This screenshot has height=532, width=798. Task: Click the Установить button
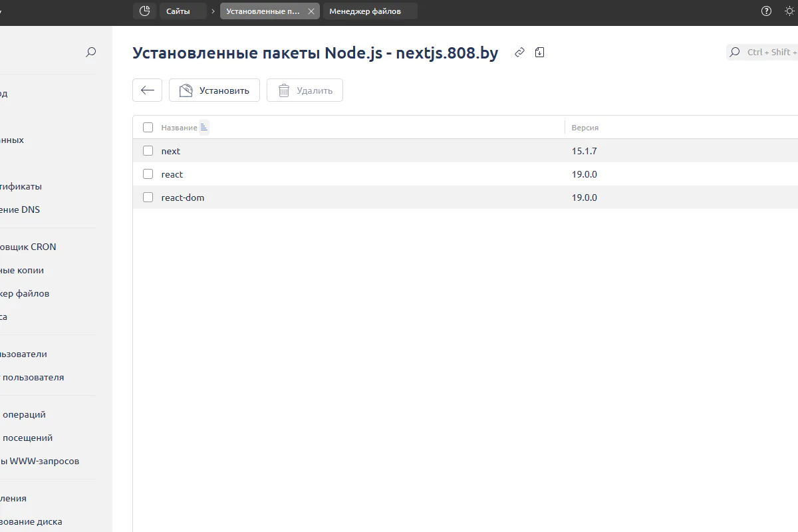coord(214,90)
